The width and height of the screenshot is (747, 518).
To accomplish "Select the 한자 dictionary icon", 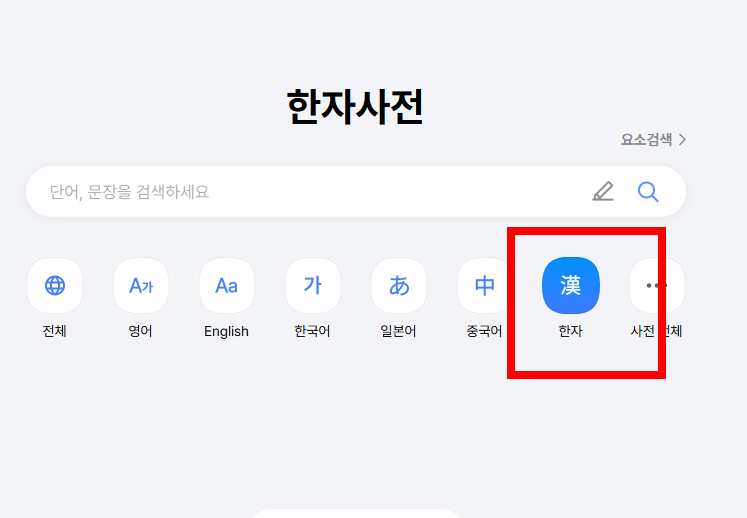I will click(571, 285).
